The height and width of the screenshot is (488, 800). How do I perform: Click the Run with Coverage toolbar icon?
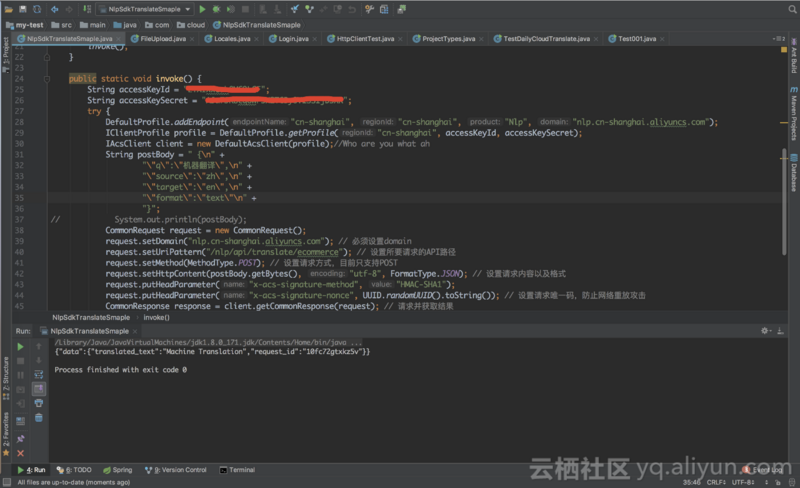click(231, 9)
